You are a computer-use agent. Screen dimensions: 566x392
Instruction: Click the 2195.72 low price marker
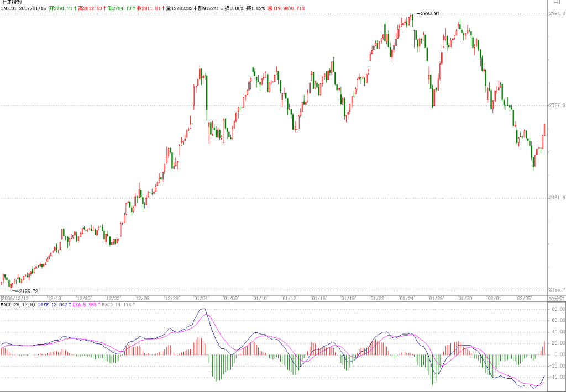(x=28, y=291)
